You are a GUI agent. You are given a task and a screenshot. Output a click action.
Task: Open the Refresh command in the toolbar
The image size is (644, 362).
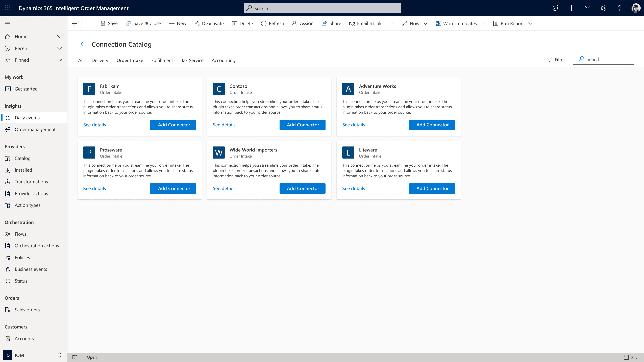coord(272,23)
